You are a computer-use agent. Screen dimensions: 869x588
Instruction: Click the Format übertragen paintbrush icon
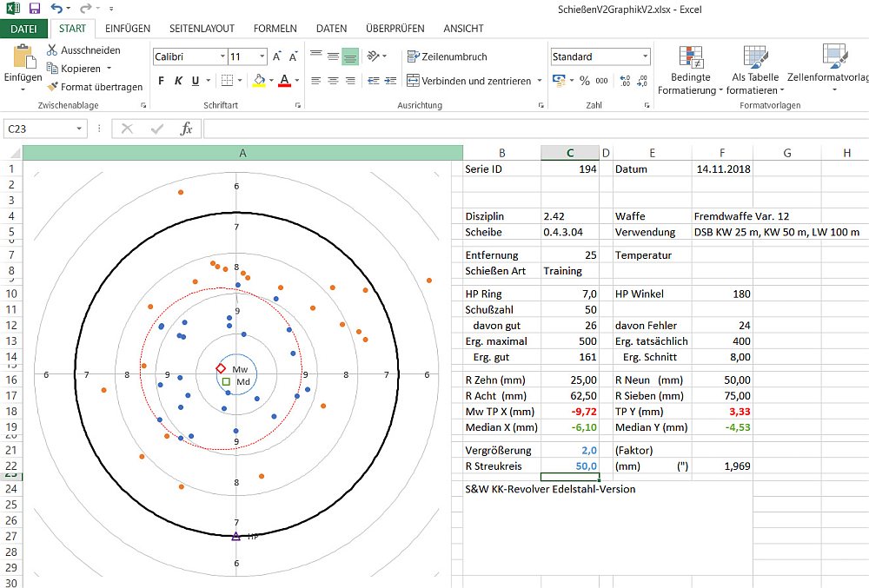tap(52, 87)
